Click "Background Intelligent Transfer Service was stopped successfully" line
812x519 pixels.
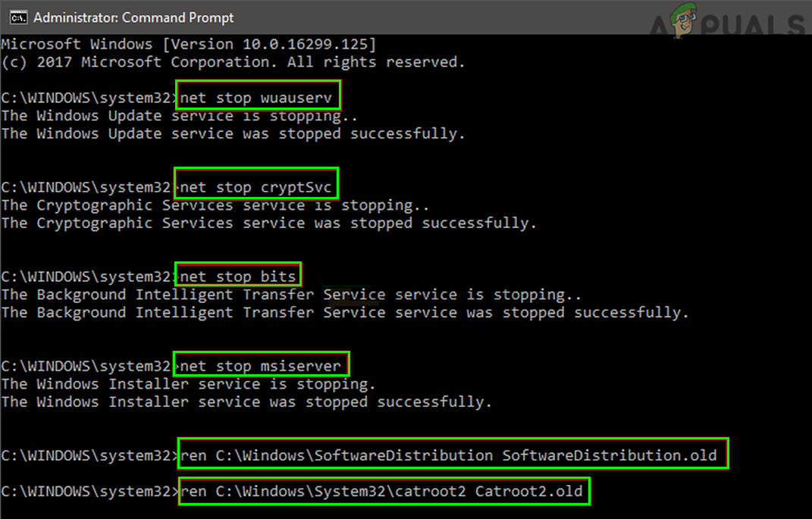[x=345, y=313]
